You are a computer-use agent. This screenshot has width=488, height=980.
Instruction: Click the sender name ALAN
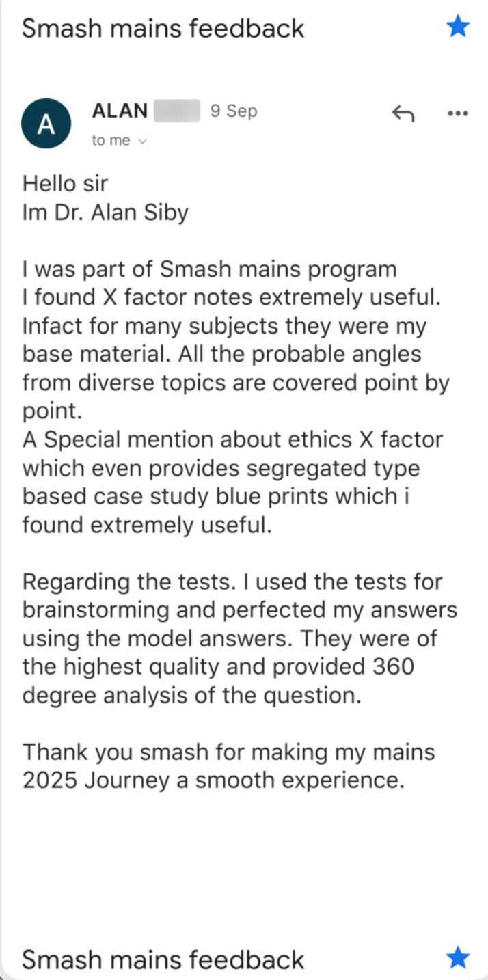point(120,110)
